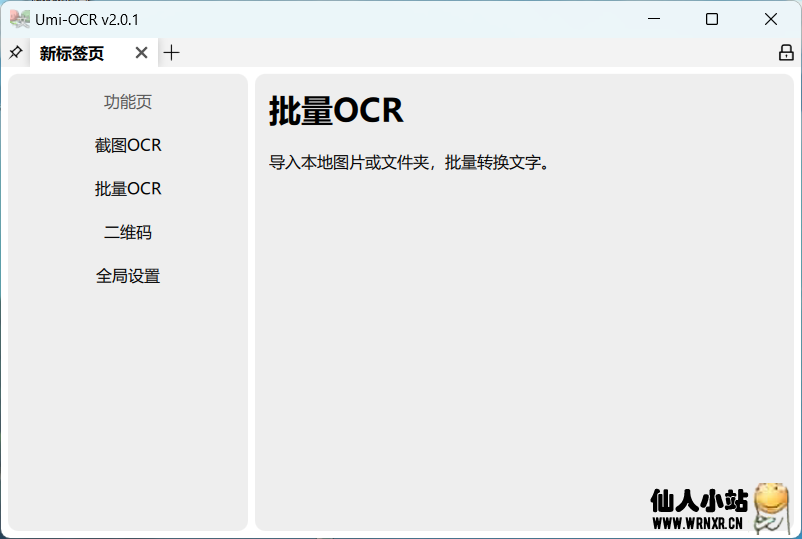Select the 新标签页 tab
Image resolution: width=802 pixels, height=539 pixels.
tap(72, 53)
